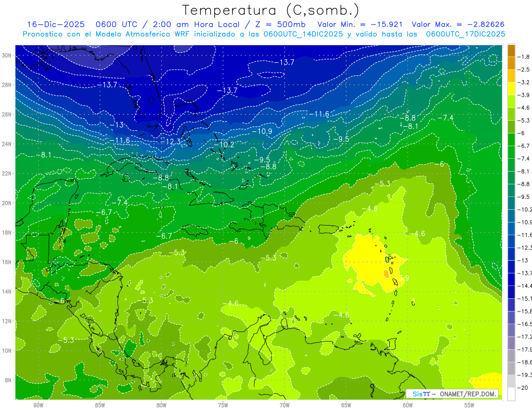The width and height of the screenshot is (532, 411).
Task: Click the "30N" latitude axis label
Action: click(7, 55)
